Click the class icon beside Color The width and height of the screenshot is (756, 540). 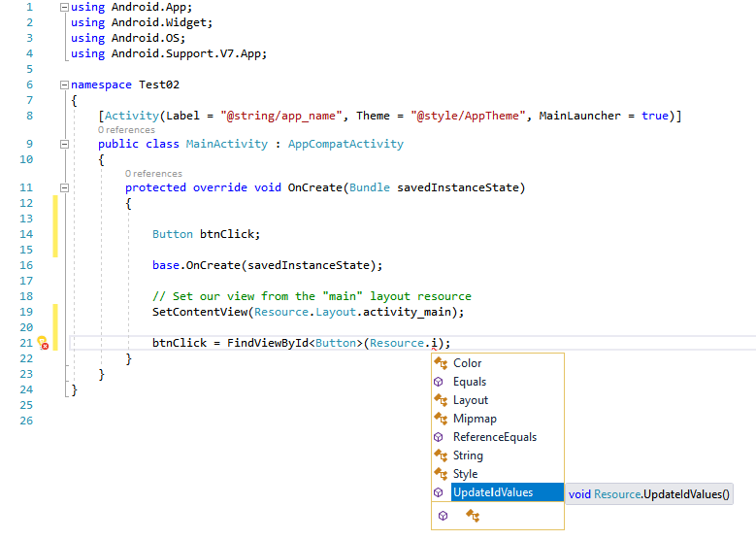440,363
